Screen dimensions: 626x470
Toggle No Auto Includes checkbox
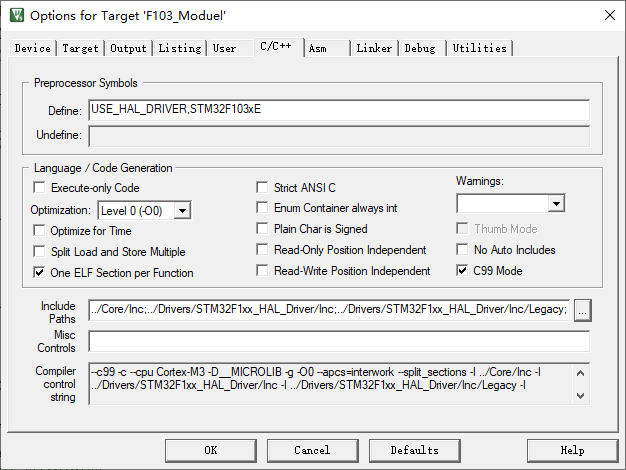click(462, 250)
